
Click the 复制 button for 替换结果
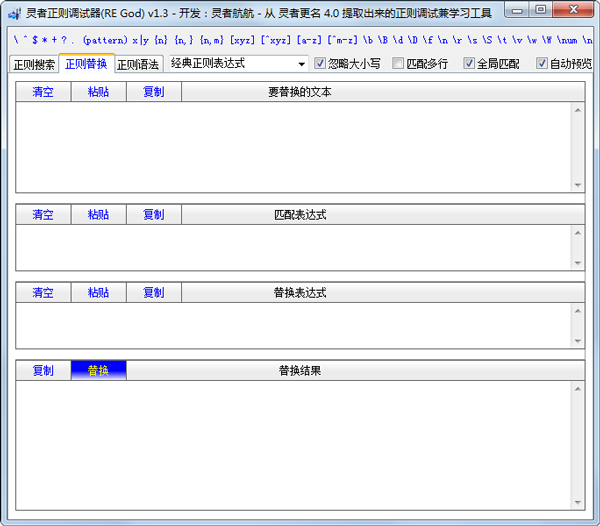coord(43,371)
